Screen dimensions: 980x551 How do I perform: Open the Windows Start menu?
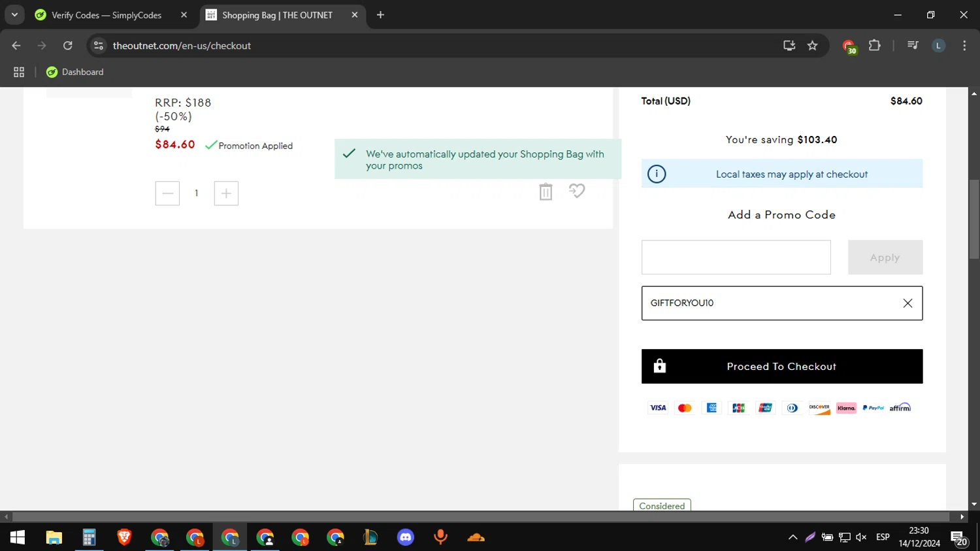click(x=18, y=537)
